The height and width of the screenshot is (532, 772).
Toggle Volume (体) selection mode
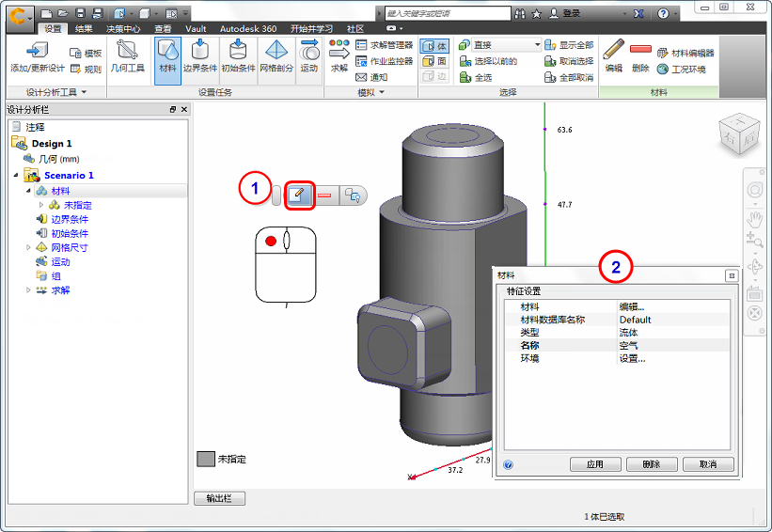click(434, 46)
